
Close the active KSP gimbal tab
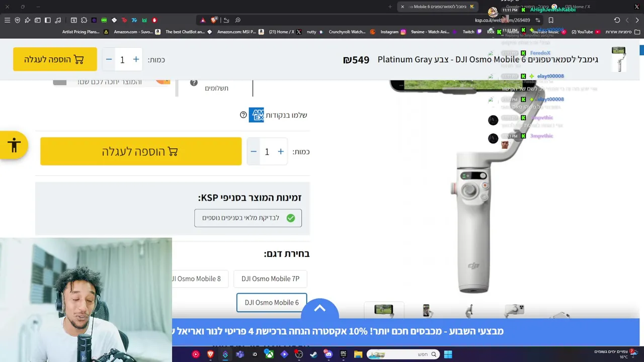403,7
